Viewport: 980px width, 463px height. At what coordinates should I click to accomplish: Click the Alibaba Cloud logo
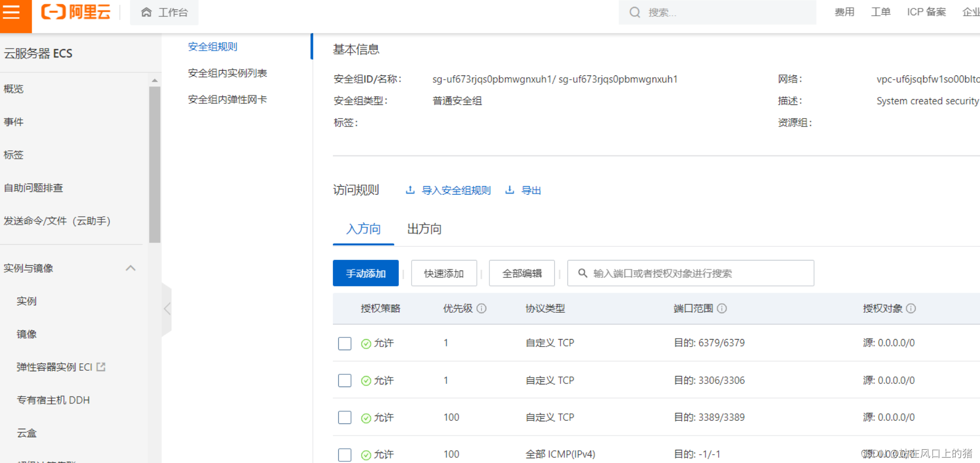[76, 12]
